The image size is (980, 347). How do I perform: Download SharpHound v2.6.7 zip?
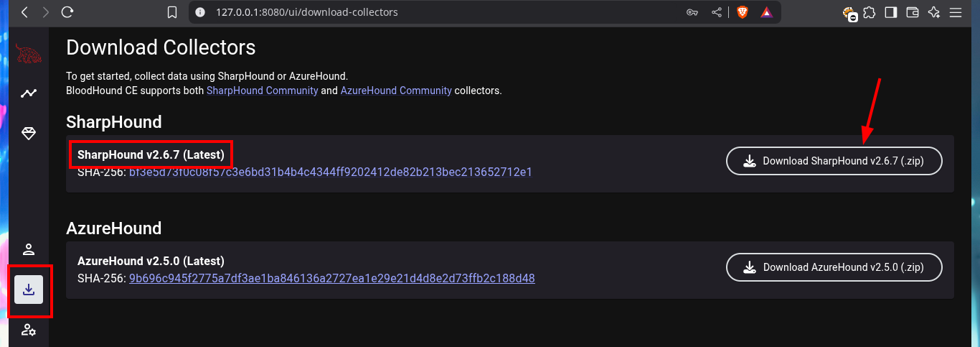(x=834, y=161)
